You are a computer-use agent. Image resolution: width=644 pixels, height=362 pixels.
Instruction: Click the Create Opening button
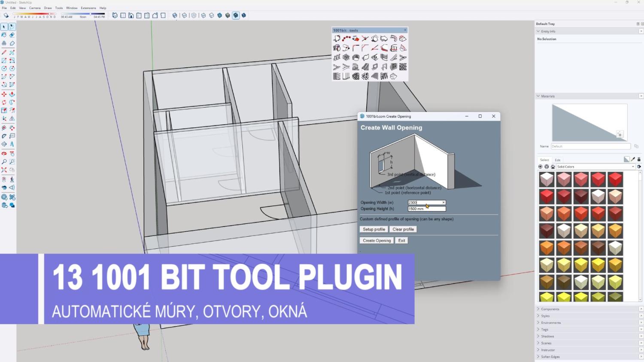tap(377, 241)
